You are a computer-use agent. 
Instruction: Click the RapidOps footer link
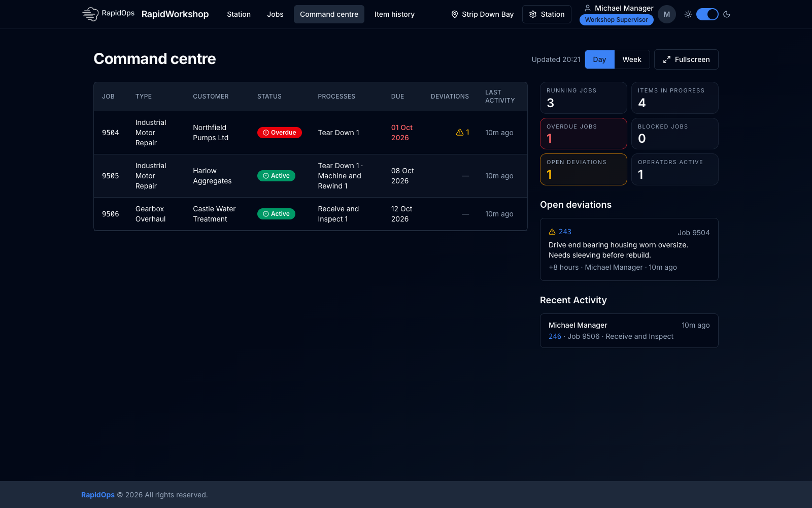click(98, 495)
